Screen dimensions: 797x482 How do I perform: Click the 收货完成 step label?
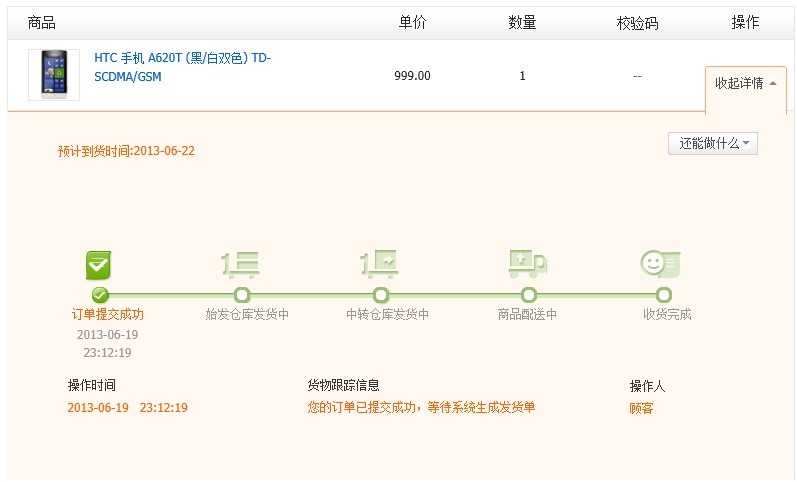[x=667, y=314]
